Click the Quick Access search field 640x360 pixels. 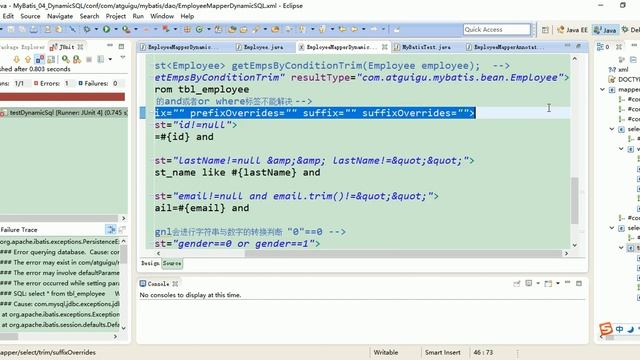pos(497,29)
